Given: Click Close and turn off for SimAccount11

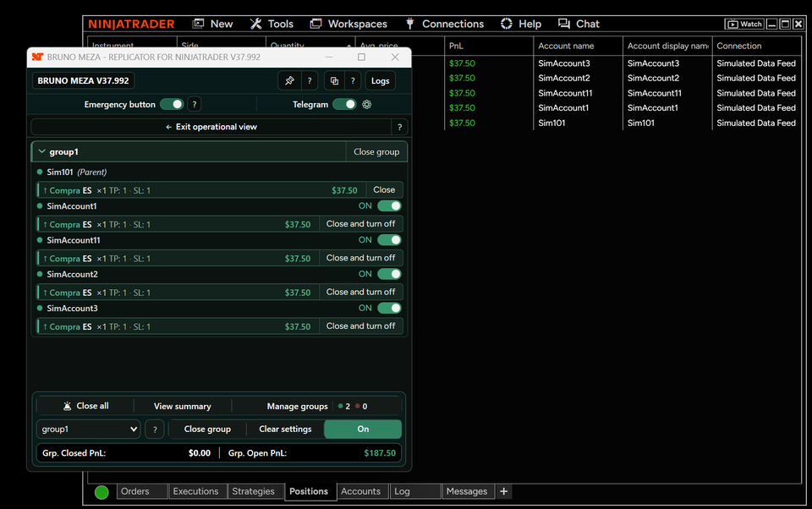Looking at the screenshot, I should [x=360, y=258].
